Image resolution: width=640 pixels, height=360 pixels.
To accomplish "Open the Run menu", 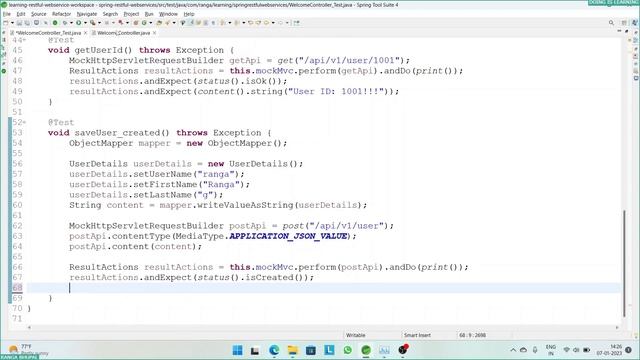I will (149, 14).
